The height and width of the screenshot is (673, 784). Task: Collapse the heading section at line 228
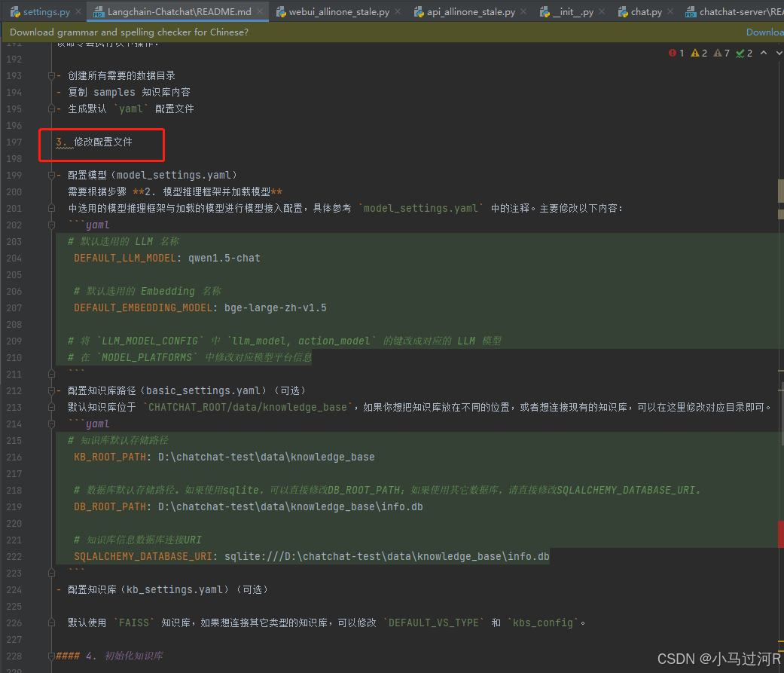point(51,656)
